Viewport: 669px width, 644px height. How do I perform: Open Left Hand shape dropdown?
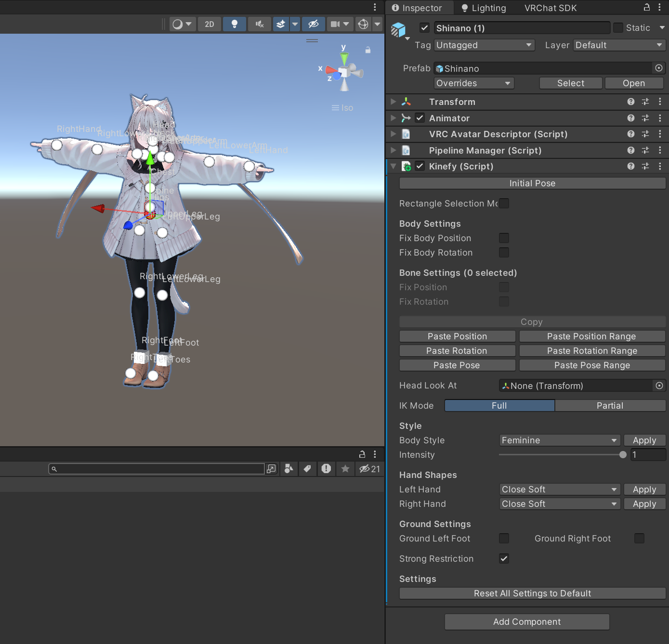point(560,489)
